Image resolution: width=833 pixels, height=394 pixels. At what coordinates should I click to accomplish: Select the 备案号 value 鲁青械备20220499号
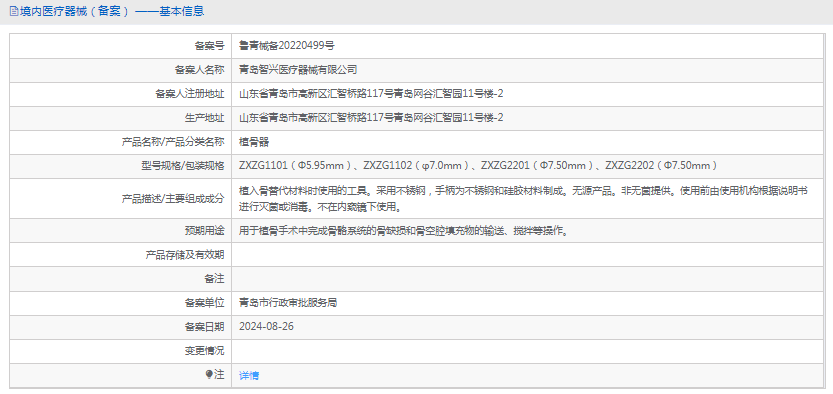point(287,46)
